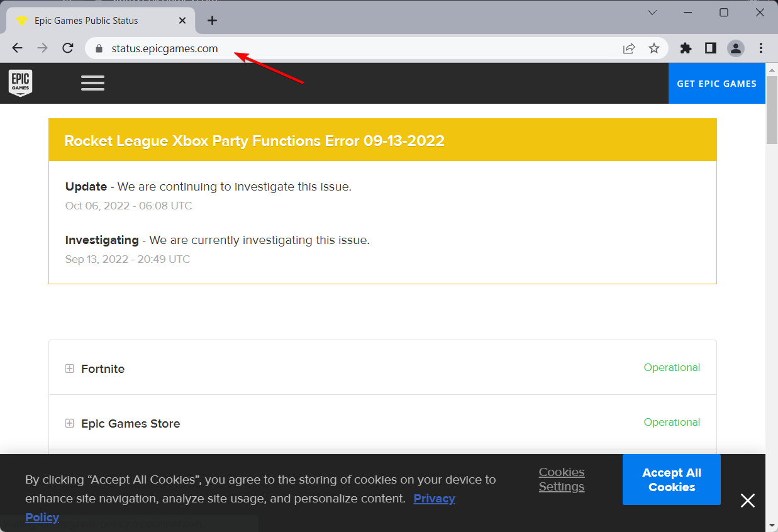
Task: Open the tab search chevron
Action: tap(653, 13)
